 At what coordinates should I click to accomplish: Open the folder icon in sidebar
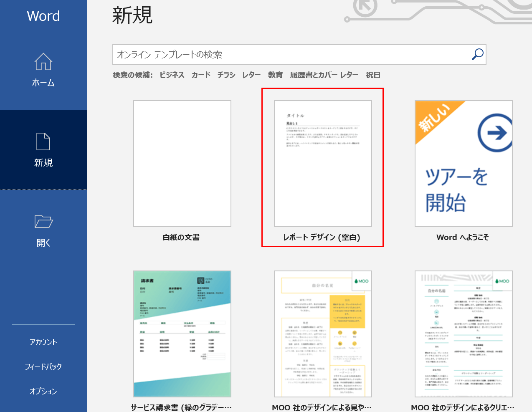click(43, 222)
